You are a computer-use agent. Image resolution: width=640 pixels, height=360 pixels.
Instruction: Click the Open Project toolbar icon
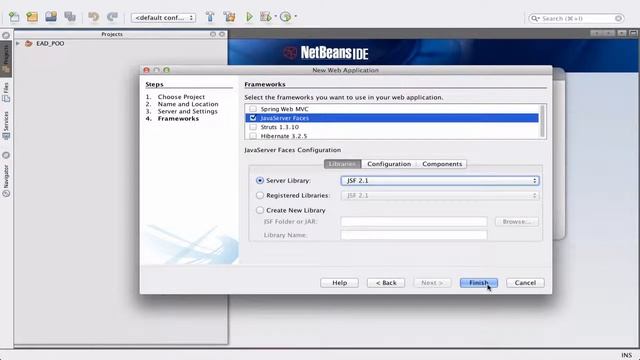[51, 17]
